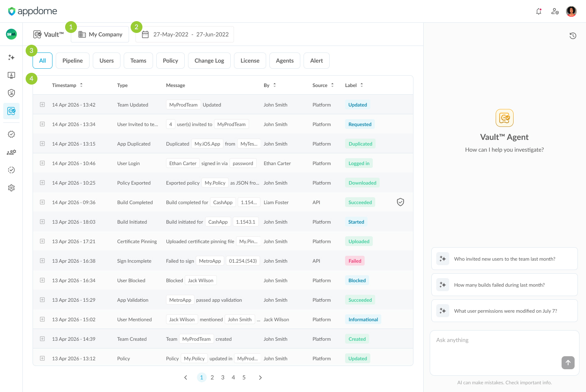Ask how many builds failed last month

tap(505, 285)
